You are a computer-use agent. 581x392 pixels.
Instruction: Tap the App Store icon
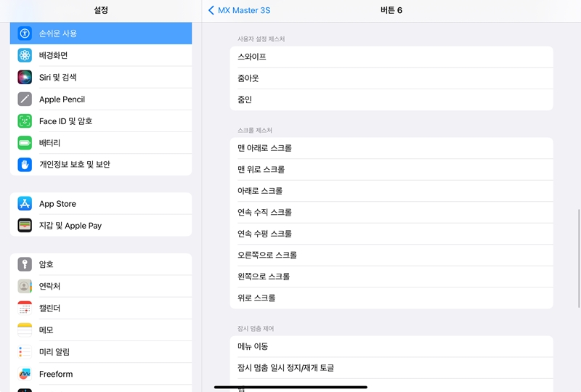click(x=25, y=203)
